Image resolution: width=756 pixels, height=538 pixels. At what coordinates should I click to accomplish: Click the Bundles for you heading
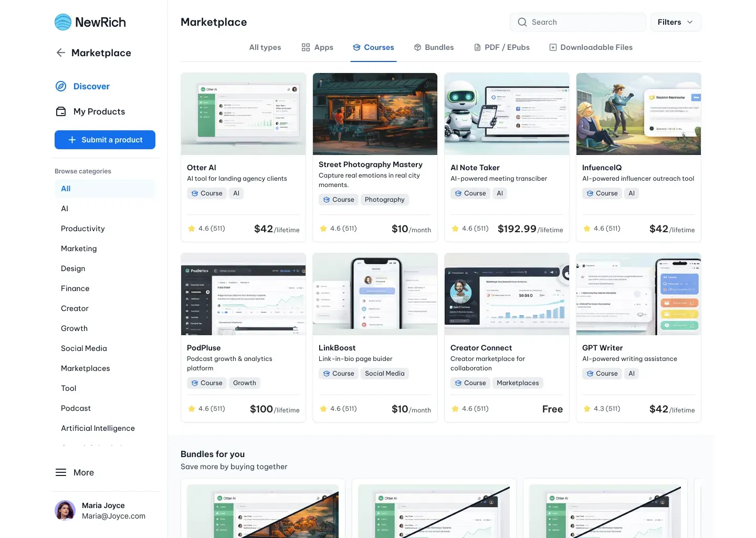[x=213, y=454]
